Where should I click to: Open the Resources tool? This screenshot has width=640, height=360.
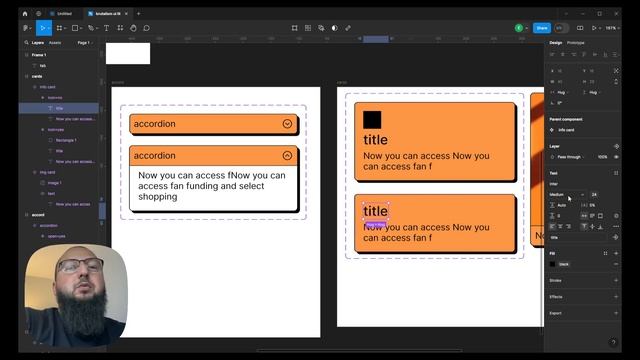tap(120, 28)
